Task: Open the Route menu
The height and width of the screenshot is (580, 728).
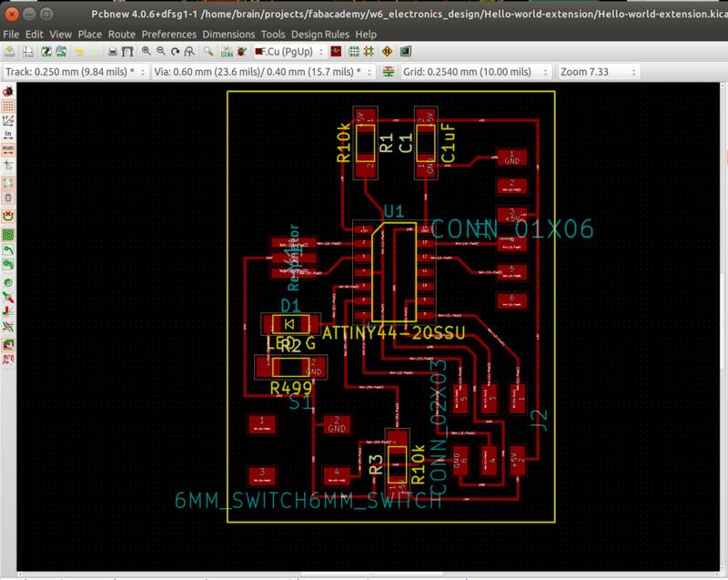Action: 122,34
